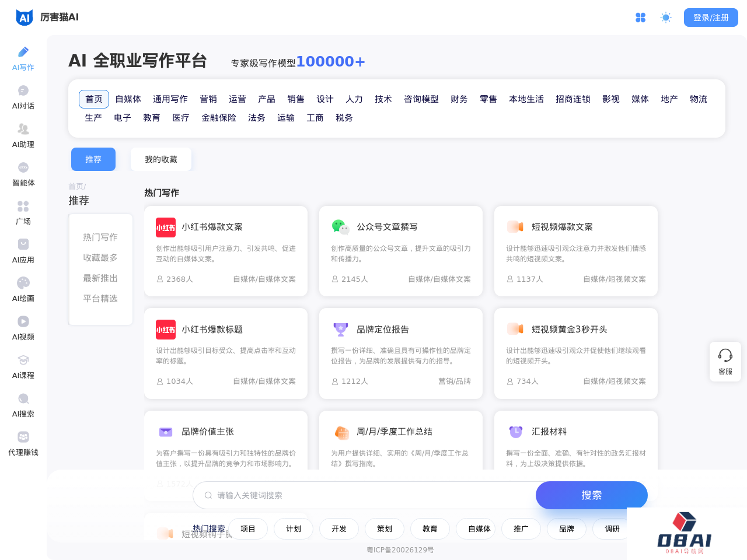This screenshot has width=747, height=560.
Task: Click the 登录/注册 button
Action: coord(710,18)
